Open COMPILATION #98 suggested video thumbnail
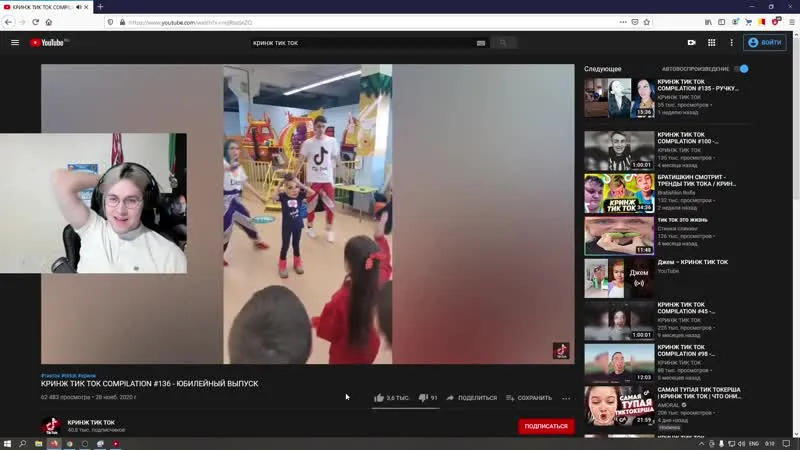The image size is (800, 450). (x=619, y=363)
